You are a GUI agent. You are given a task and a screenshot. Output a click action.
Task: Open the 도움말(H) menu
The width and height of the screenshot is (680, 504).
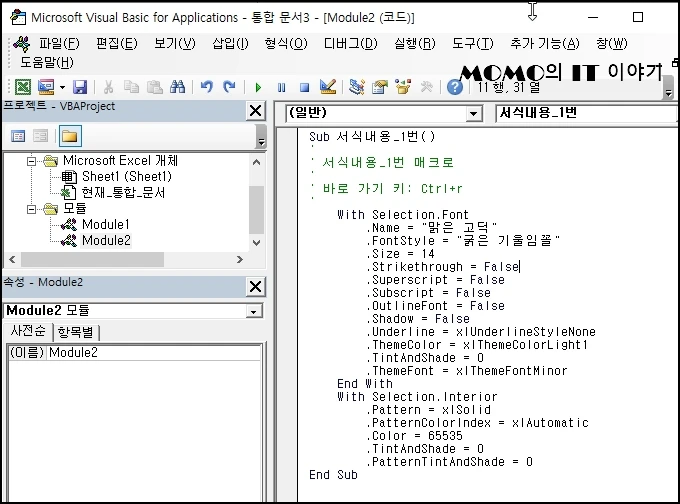[x=46, y=62]
